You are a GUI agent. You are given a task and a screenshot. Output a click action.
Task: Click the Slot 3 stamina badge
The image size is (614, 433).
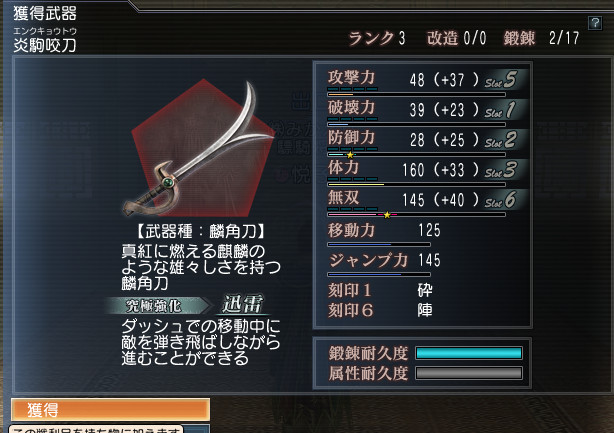[x=501, y=170]
